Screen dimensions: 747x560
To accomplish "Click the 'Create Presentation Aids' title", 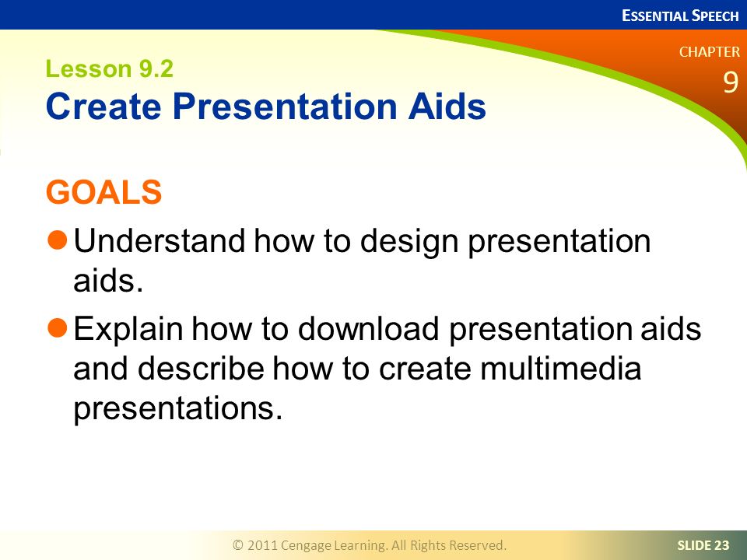I will pyautogui.click(x=266, y=106).
